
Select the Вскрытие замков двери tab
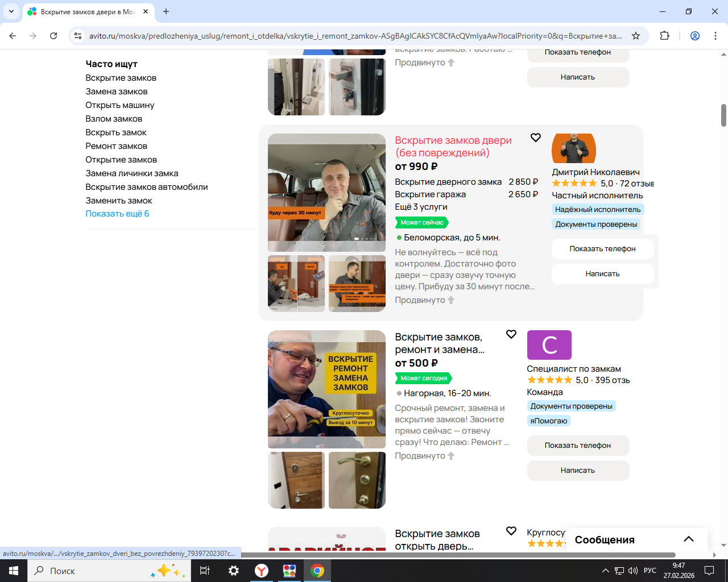(x=88, y=11)
